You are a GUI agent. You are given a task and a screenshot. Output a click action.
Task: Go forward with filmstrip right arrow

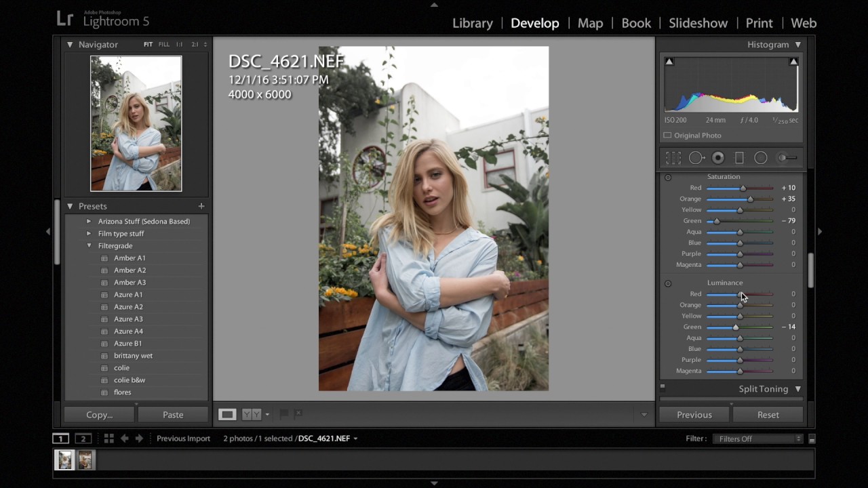pos(139,439)
